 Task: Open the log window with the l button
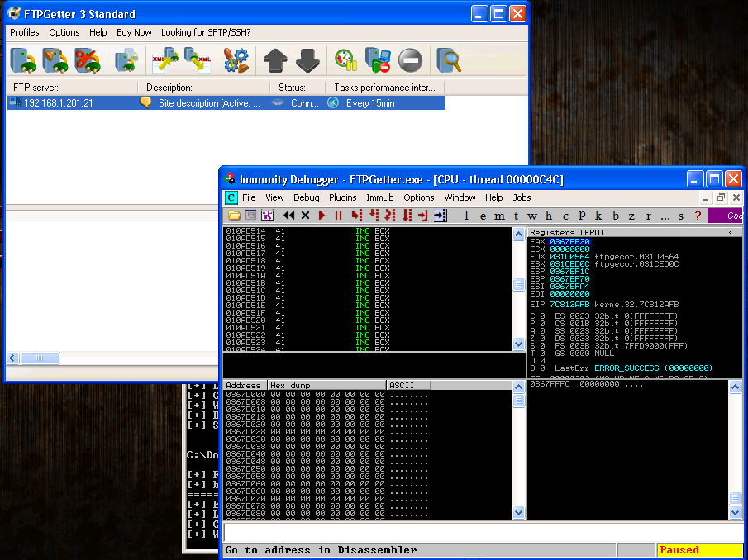[x=466, y=216]
